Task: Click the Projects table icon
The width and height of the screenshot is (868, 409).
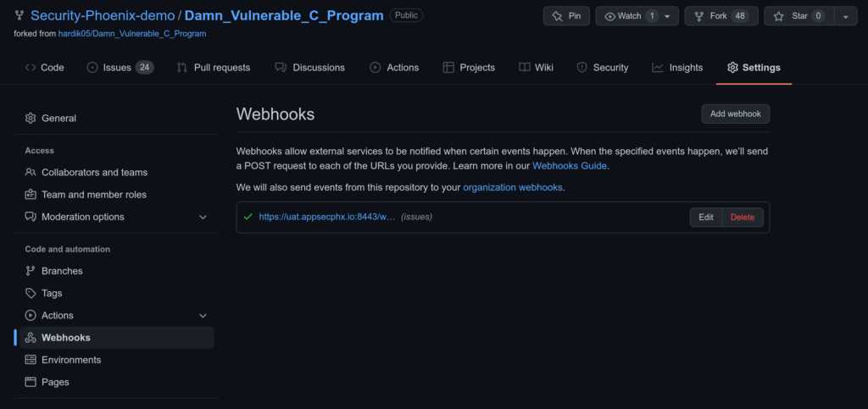Action: [x=448, y=68]
